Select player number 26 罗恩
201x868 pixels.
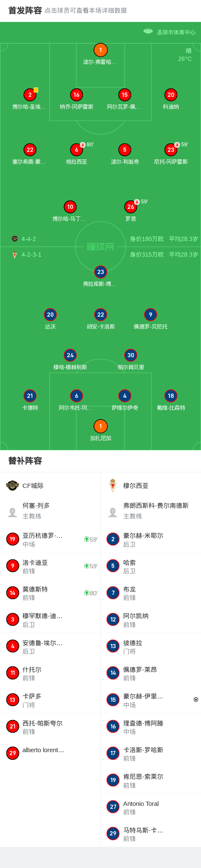point(130,207)
